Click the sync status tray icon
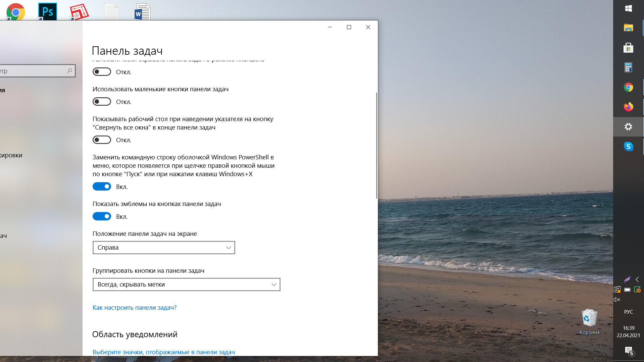The image size is (644, 362). [617, 290]
